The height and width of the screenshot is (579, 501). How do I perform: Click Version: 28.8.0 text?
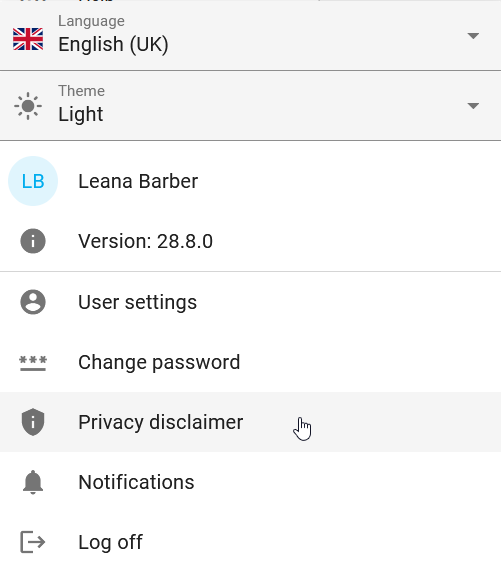point(145,241)
